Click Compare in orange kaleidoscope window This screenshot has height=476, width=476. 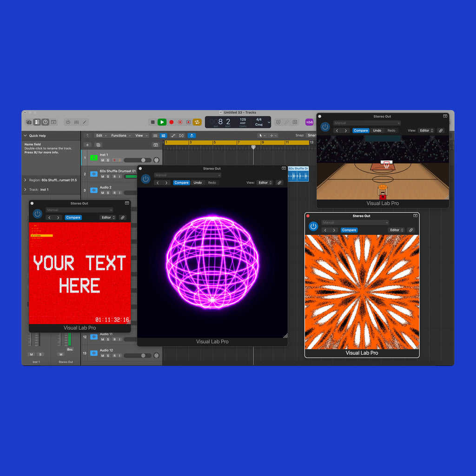pos(349,230)
